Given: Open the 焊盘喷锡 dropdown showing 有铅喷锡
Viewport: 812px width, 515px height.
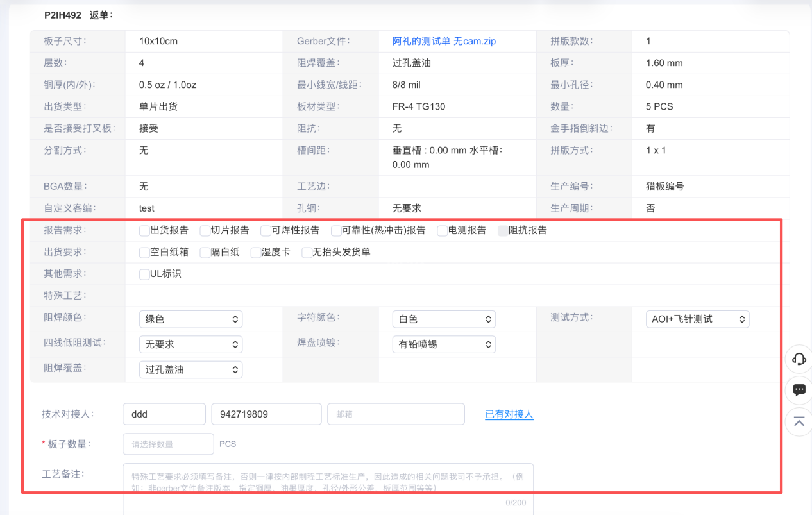Looking at the screenshot, I should click(x=444, y=344).
